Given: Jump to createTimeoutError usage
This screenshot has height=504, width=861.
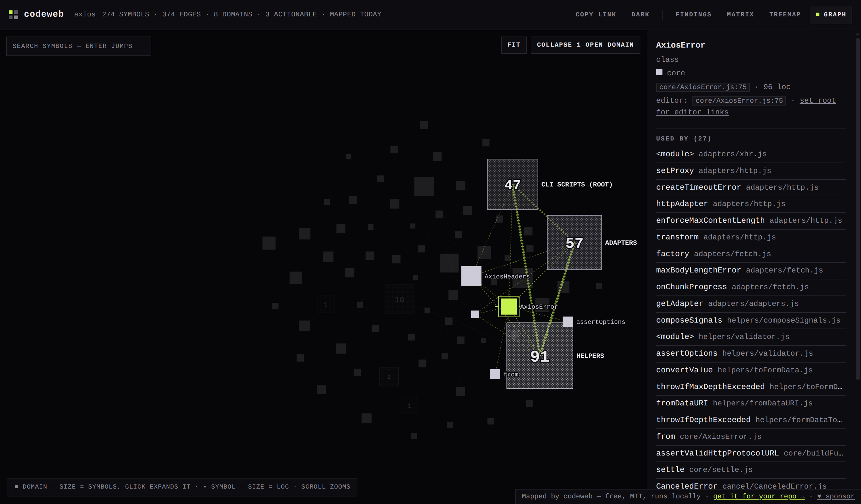Looking at the screenshot, I should click(x=751, y=187).
